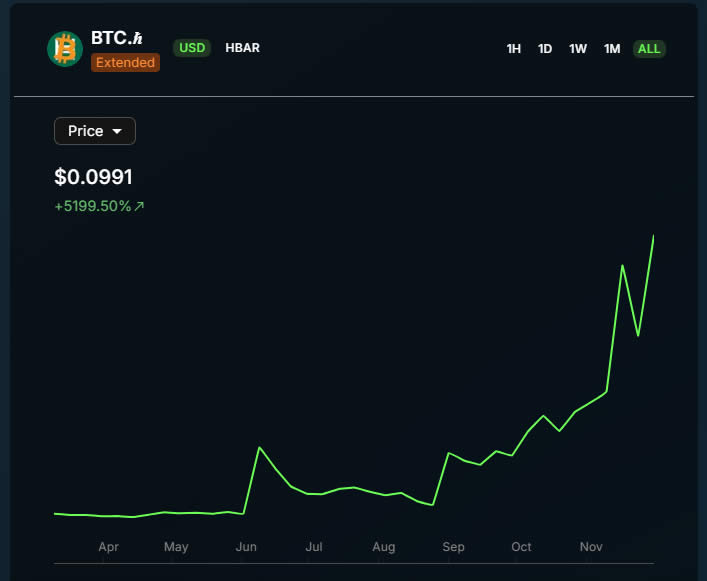Click the Jul label on the axis
The height and width of the screenshot is (581, 707).
tap(314, 547)
